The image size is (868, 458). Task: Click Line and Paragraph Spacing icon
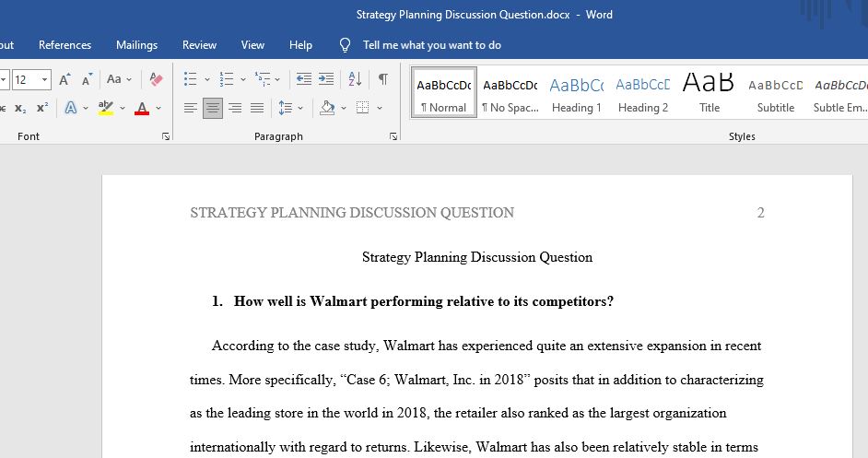pos(286,108)
